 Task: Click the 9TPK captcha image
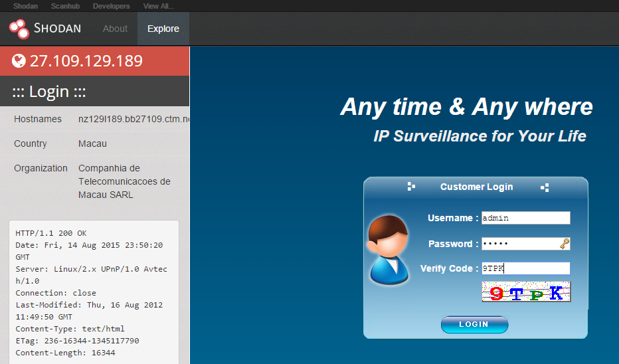(526, 292)
